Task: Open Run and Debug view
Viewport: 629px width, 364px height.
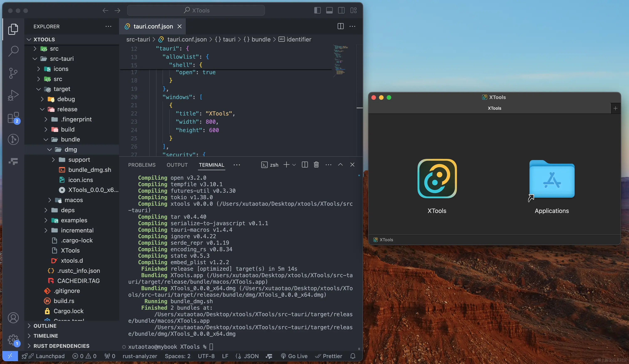Action: click(x=13, y=95)
